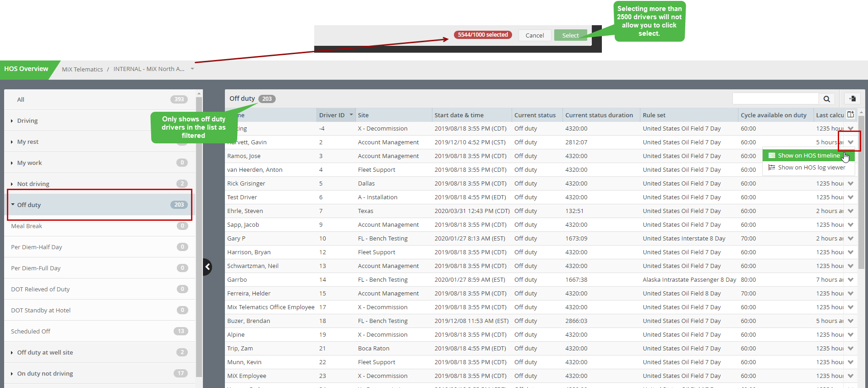Select Per Diem-Half Day sub-status
Viewport: 868px width, 388px height.
99,247
